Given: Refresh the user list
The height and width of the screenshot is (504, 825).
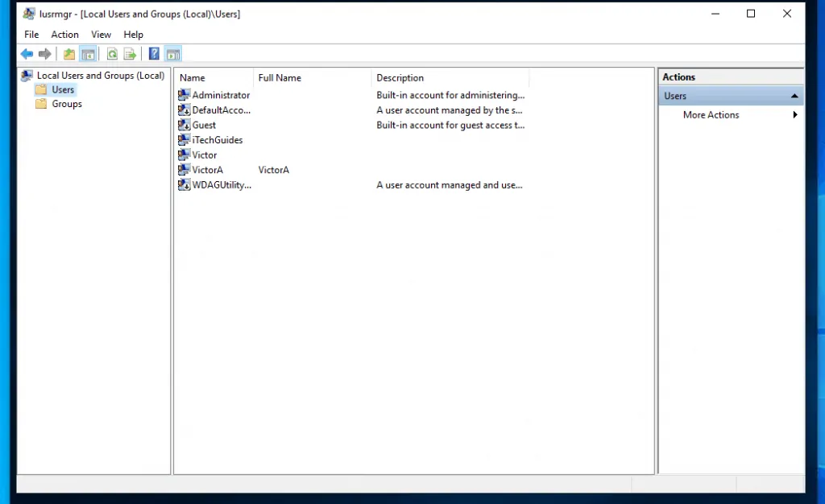Looking at the screenshot, I should 112,53.
